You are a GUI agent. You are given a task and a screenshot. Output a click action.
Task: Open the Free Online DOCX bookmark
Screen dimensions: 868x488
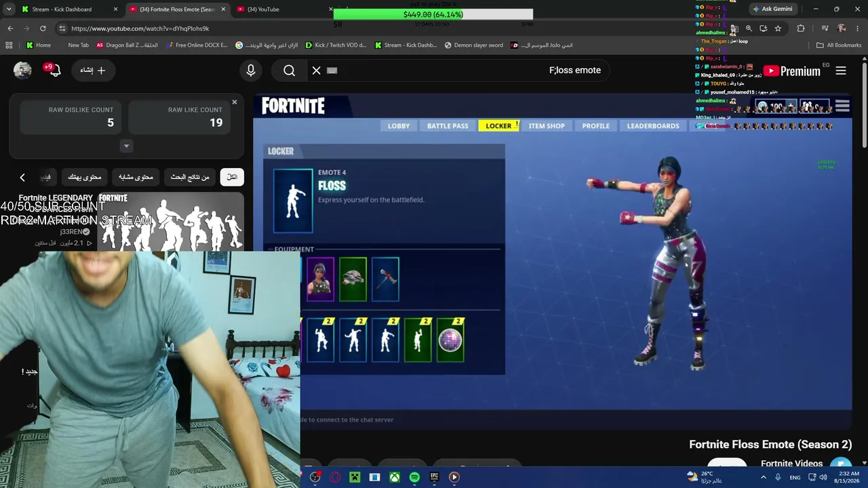(x=196, y=45)
